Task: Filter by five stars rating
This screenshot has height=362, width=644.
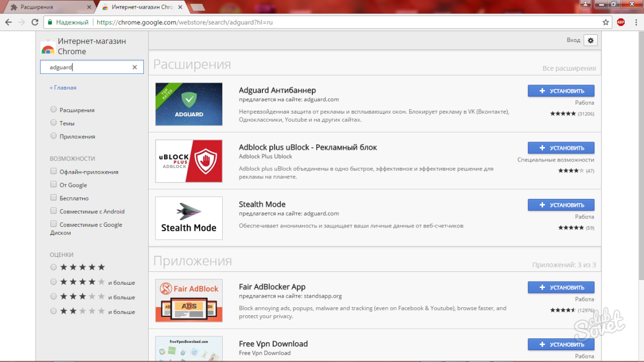Action: point(54,267)
